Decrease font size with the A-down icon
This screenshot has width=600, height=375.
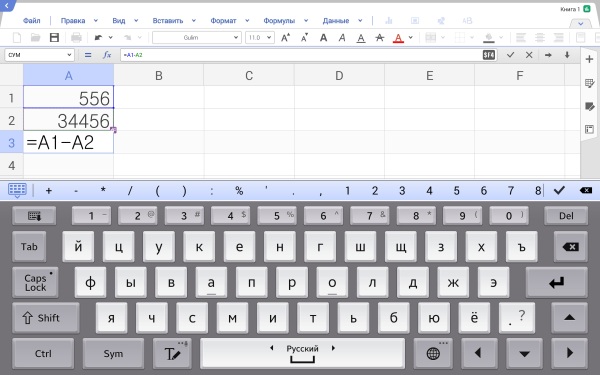point(305,38)
